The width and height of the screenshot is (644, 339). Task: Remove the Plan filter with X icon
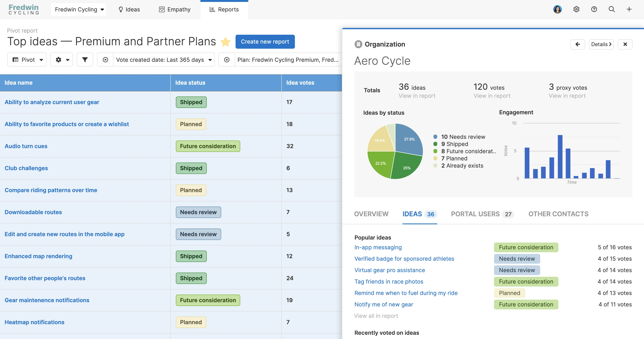coord(226,60)
